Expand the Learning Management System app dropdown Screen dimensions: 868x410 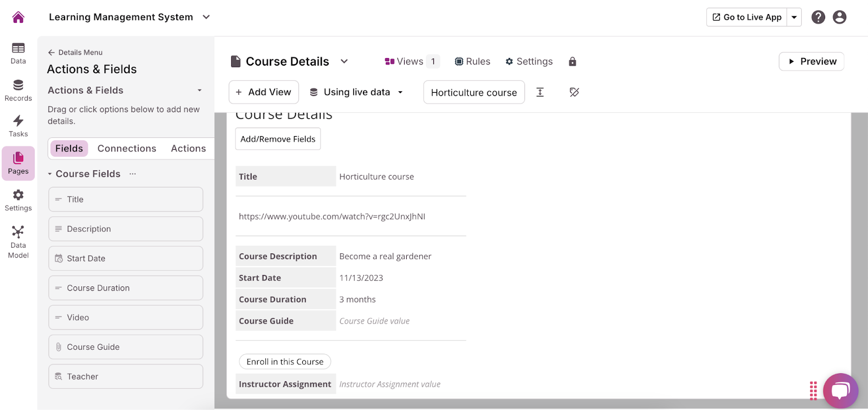click(x=206, y=17)
